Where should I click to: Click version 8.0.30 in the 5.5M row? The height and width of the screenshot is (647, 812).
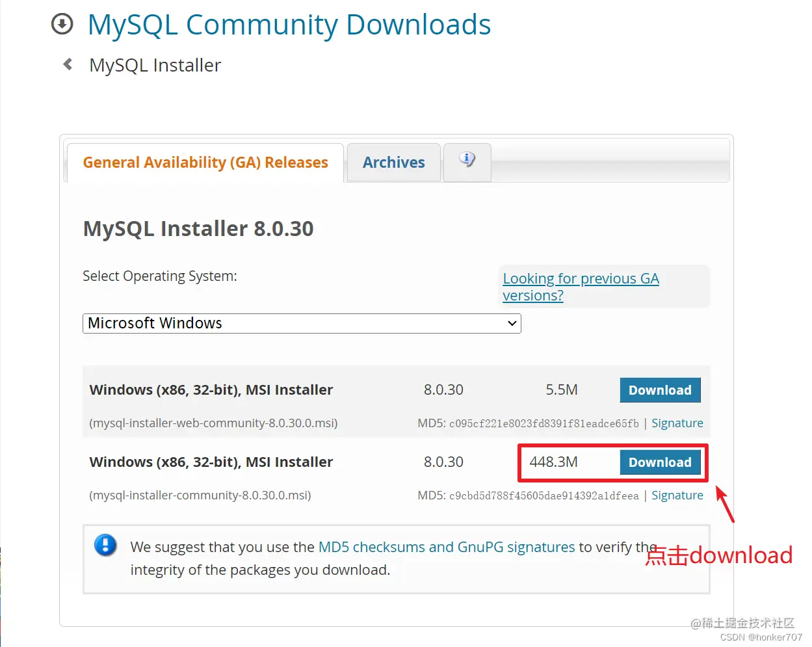(443, 390)
